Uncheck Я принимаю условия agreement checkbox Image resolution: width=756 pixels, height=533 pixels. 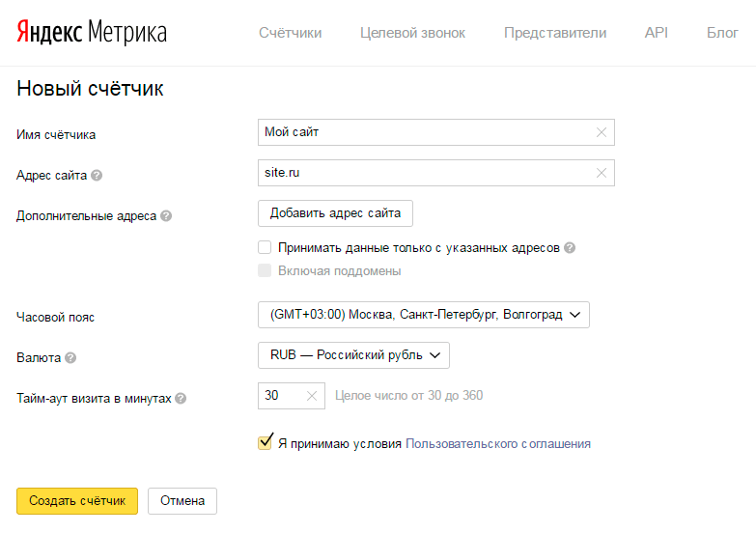click(x=265, y=442)
